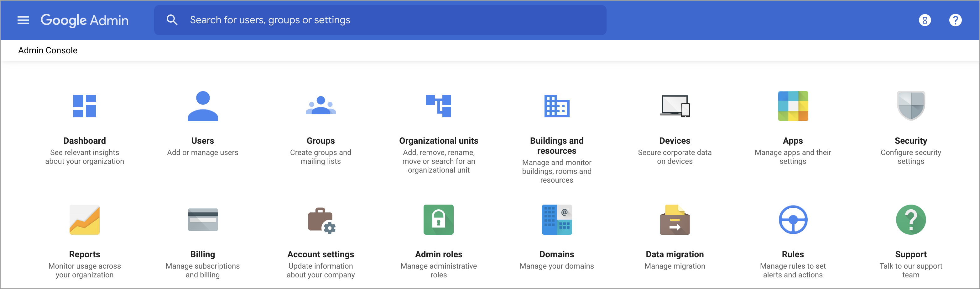
Task: Click the Rules title link
Action: (x=793, y=254)
